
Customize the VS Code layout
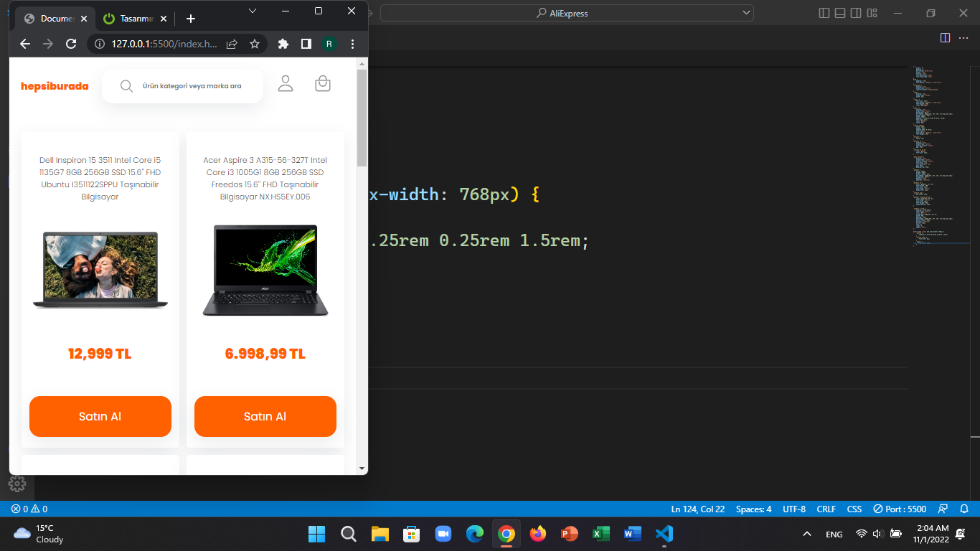coord(872,13)
